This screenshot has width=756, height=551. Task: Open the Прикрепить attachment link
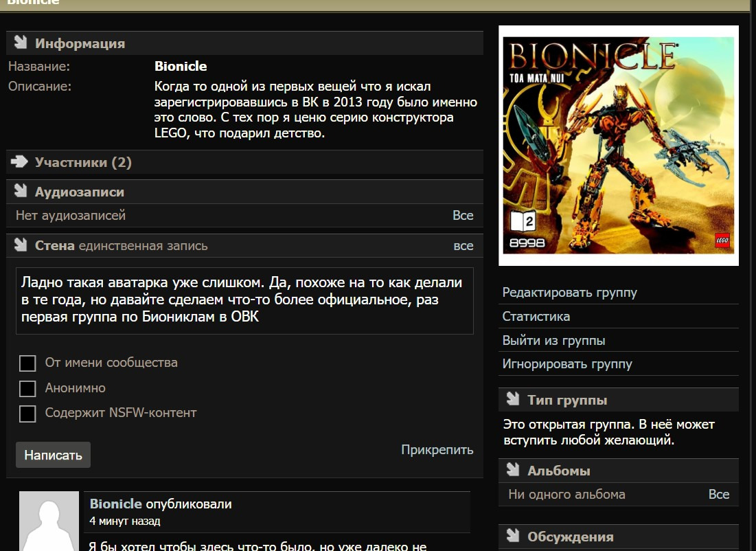(x=437, y=450)
